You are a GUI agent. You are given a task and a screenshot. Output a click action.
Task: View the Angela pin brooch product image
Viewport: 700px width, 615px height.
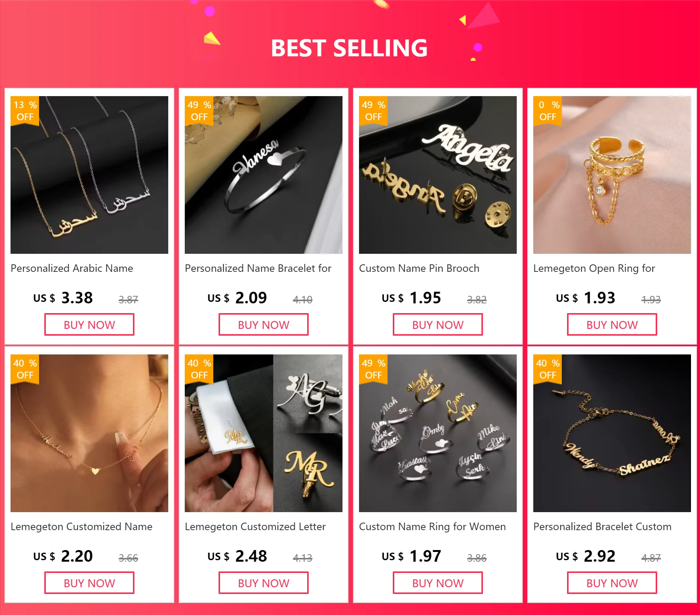tap(438, 175)
